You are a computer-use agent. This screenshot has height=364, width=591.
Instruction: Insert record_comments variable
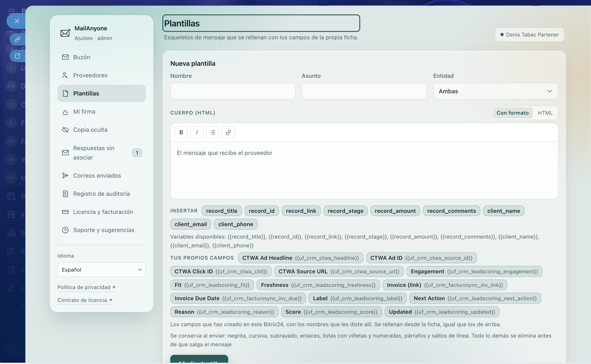click(x=451, y=211)
